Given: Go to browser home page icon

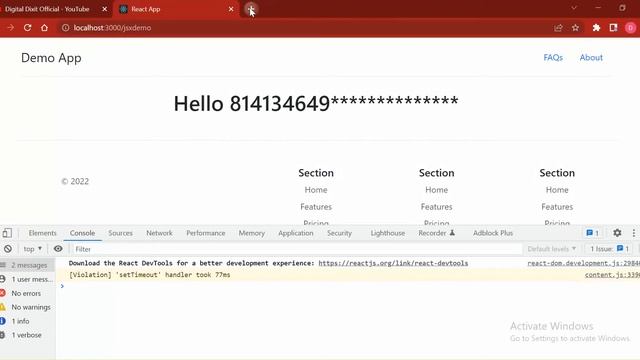Looking at the screenshot, I should 44,28.
